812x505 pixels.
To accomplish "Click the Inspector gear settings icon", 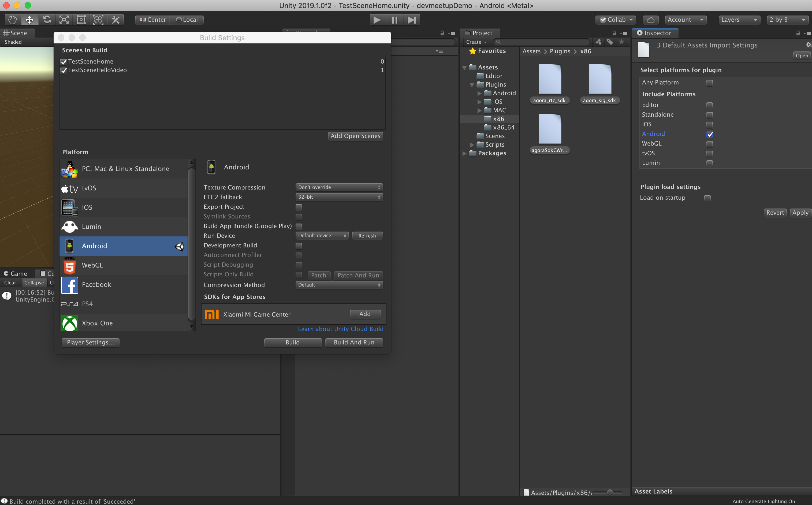I will (x=808, y=45).
